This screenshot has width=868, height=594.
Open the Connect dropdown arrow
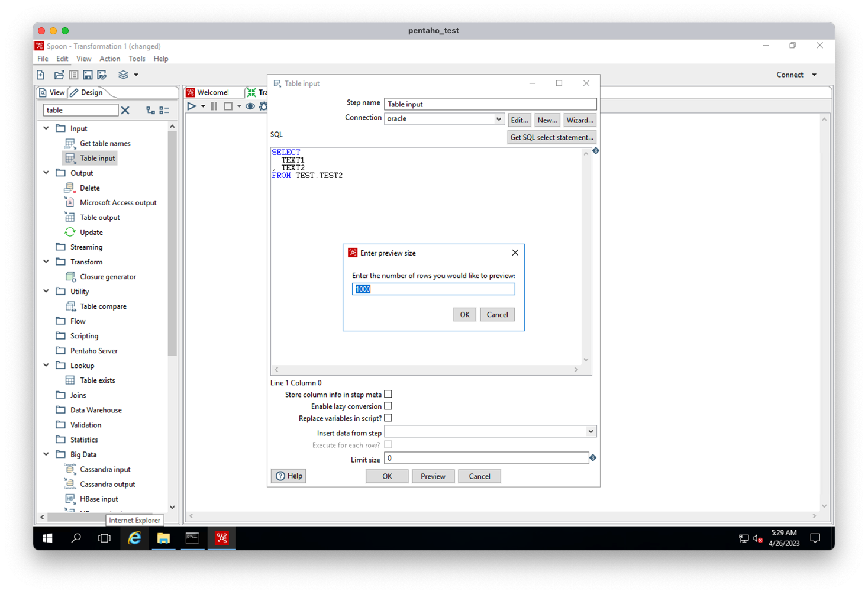(815, 75)
